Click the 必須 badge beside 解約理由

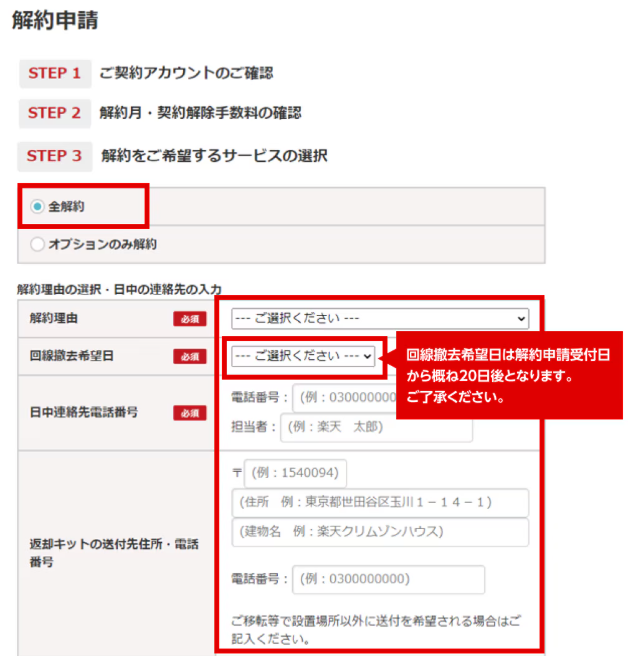(190, 319)
